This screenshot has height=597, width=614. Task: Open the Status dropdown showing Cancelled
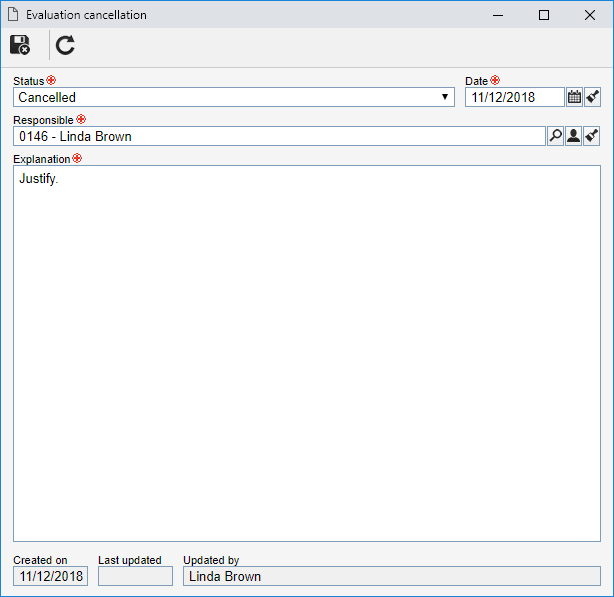click(234, 97)
